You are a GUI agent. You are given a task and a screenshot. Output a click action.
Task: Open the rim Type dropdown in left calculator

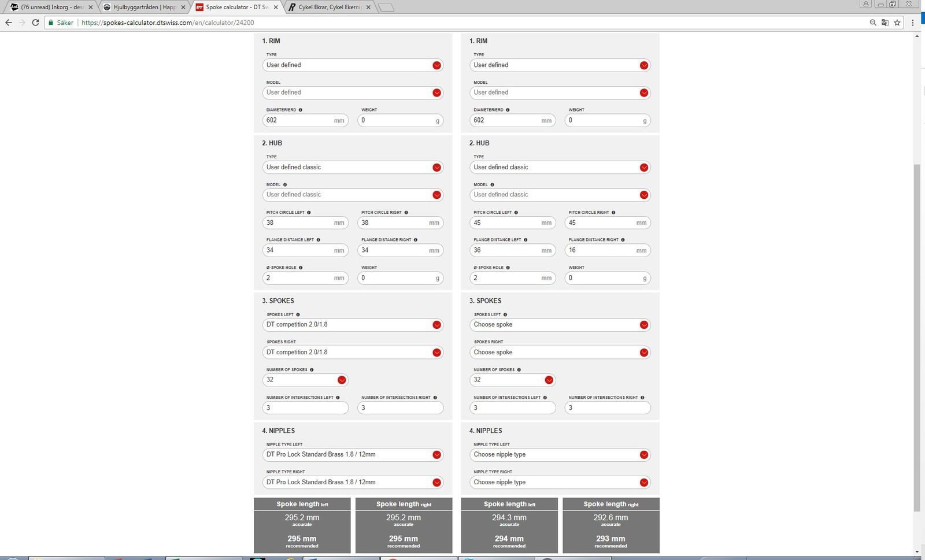tap(353, 65)
